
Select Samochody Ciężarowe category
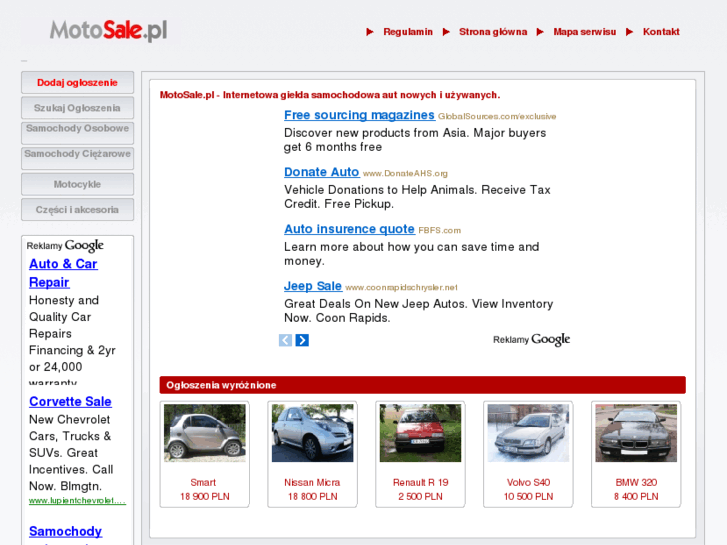tap(77, 158)
